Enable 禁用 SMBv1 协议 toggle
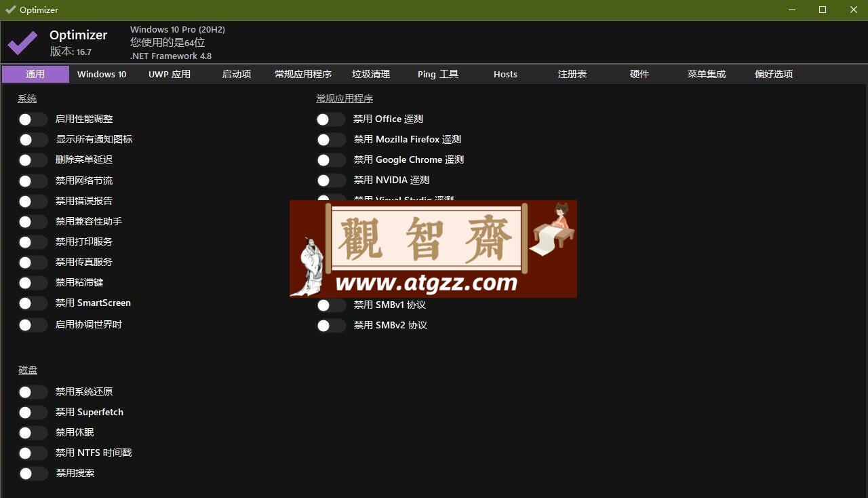Viewport: 868px width, 498px height. 331,305
